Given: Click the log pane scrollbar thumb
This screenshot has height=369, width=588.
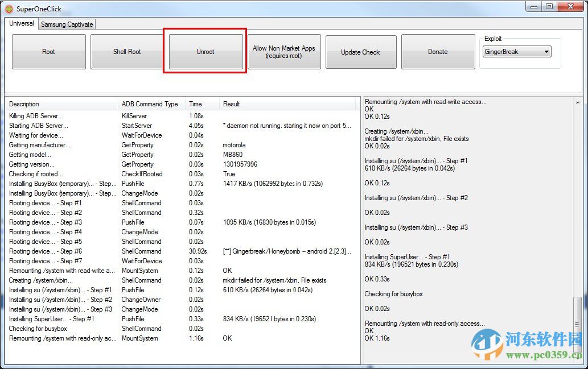Looking at the screenshot, I should pos(578,324).
